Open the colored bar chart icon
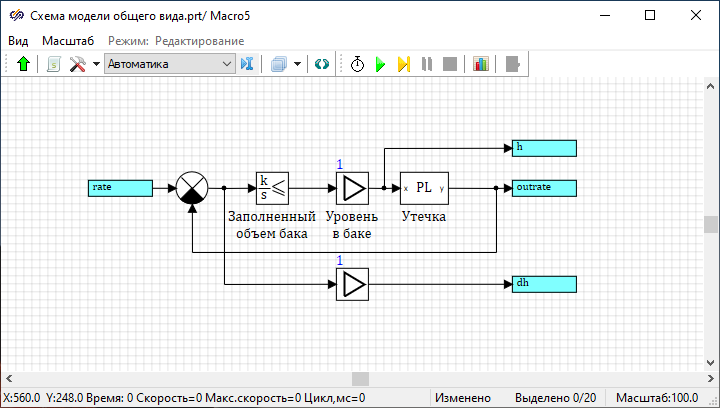The width and height of the screenshot is (720, 408). point(481,64)
